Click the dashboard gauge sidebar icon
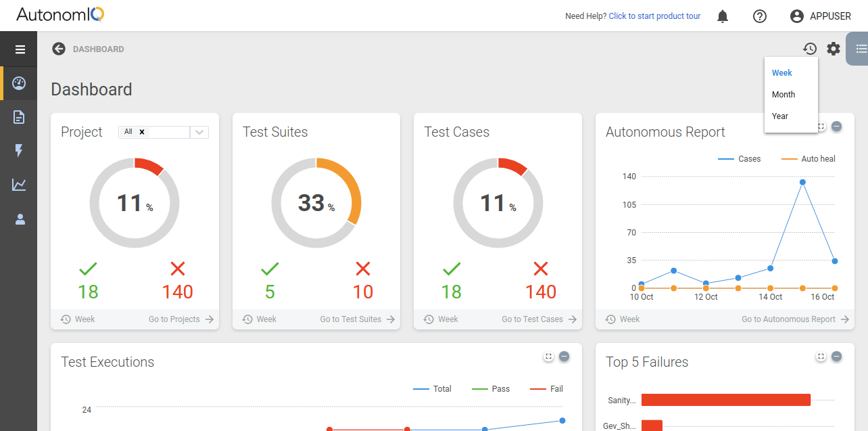Screen dimensions: 868x431 click(19, 83)
